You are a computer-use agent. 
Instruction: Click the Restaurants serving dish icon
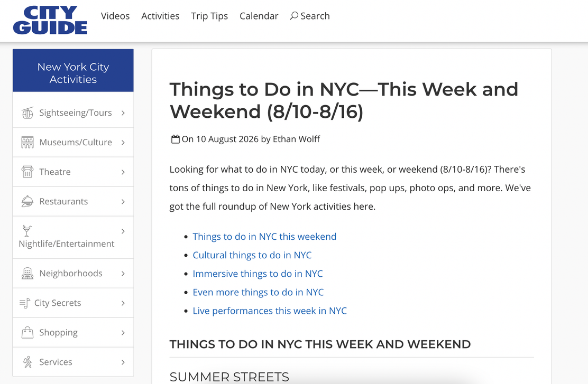27,202
